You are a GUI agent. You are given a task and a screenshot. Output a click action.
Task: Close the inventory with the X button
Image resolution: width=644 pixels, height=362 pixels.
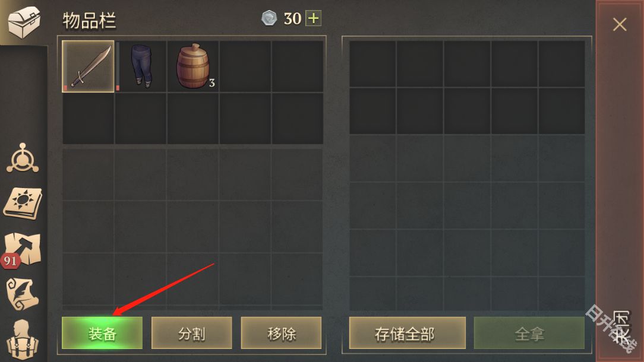click(x=620, y=24)
